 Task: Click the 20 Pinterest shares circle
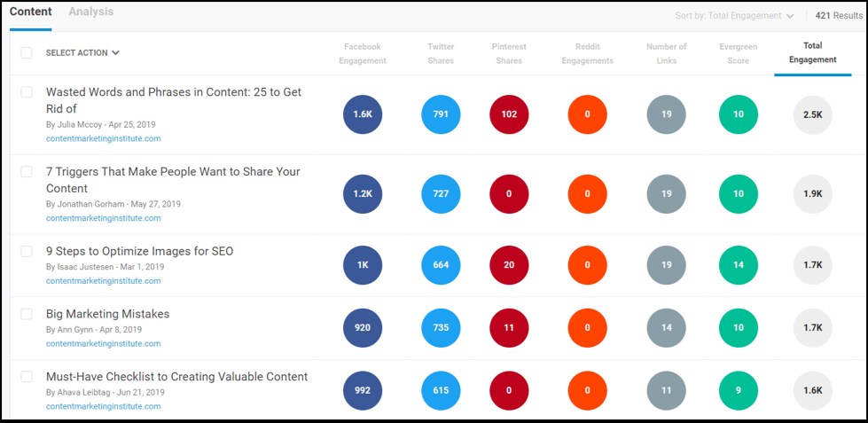tap(509, 265)
